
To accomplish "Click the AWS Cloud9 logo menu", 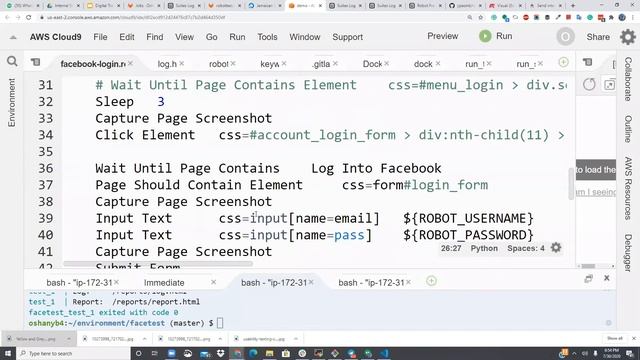I will [56, 37].
